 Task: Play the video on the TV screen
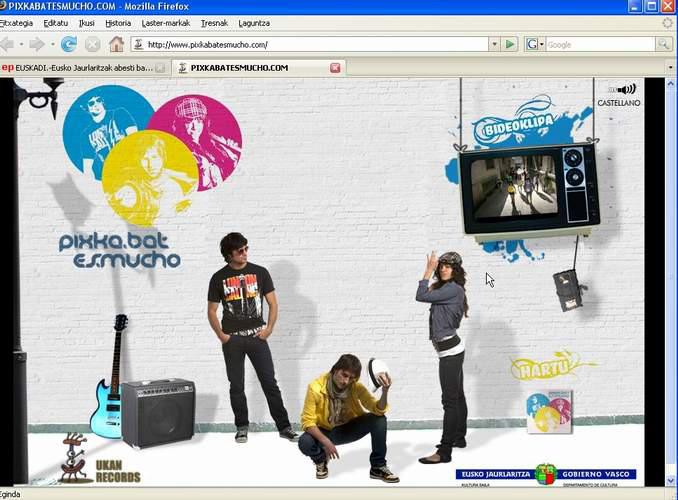pos(514,186)
